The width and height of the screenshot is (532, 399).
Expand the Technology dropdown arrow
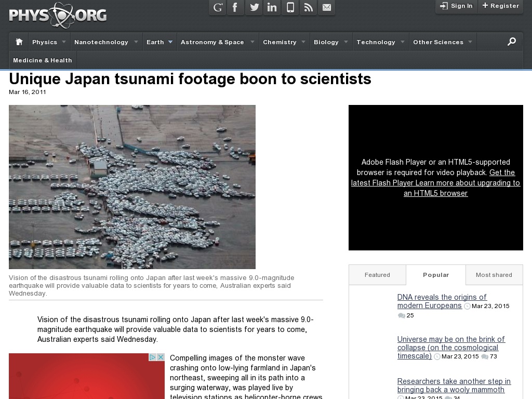pos(403,42)
